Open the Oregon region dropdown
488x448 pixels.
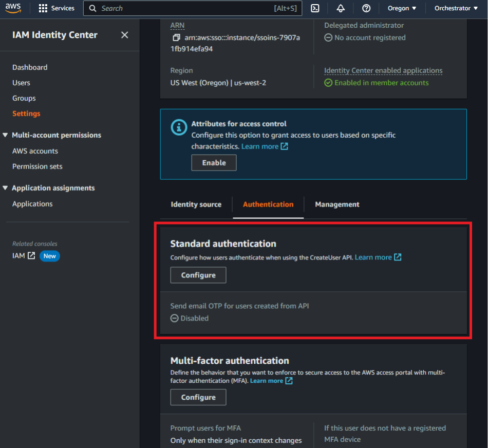click(x=402, y=8)
